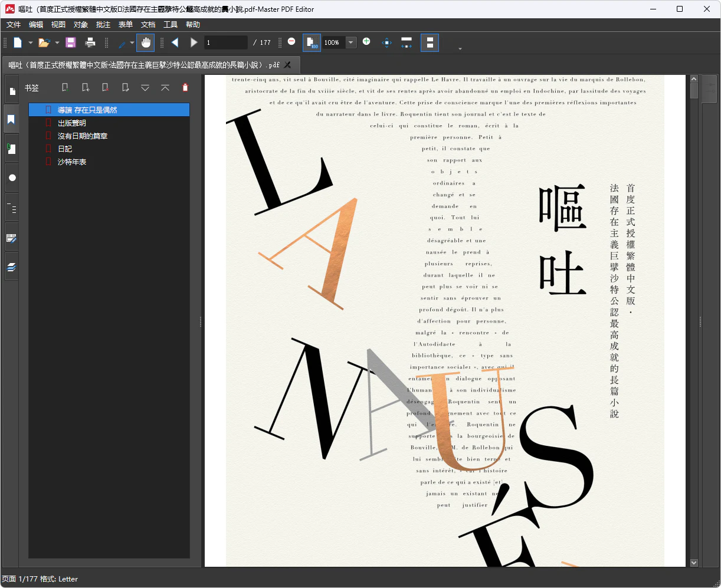Open the Attachments side panel

(11, 149)
